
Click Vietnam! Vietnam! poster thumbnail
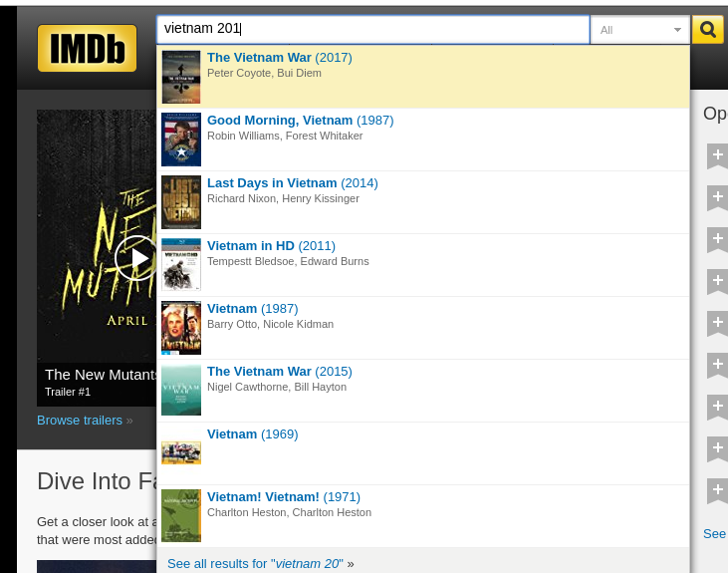coord(181,515)
